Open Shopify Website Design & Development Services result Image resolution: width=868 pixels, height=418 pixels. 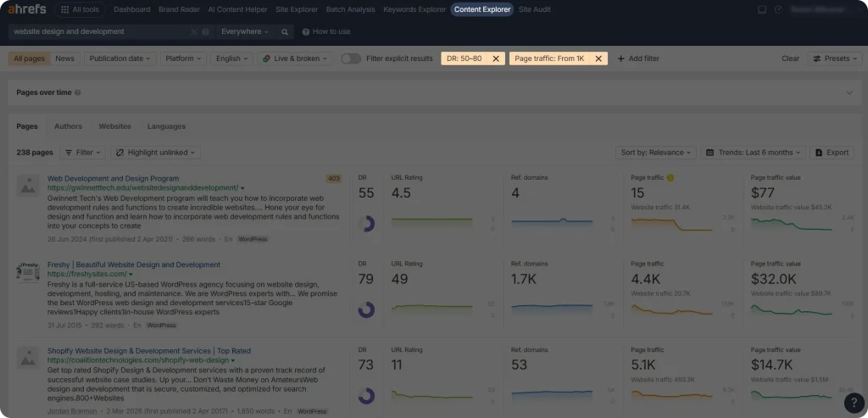tap(149, 351)
